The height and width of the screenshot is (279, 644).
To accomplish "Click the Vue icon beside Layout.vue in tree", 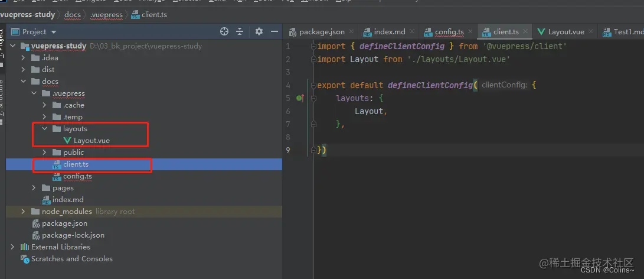I will tap(67, 141).
